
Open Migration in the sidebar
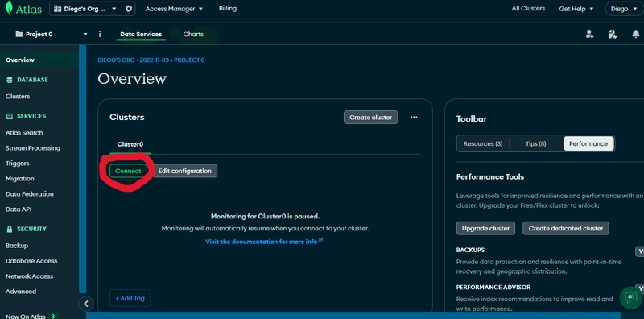(19, 178)
